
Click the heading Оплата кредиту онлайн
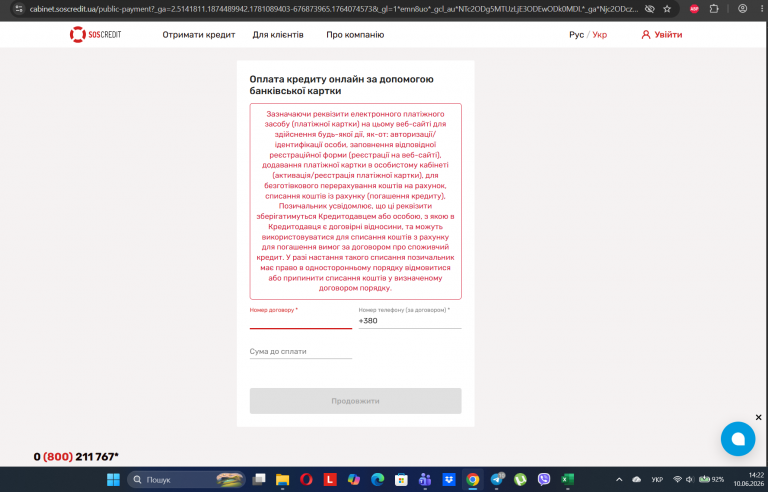point(341,85)
